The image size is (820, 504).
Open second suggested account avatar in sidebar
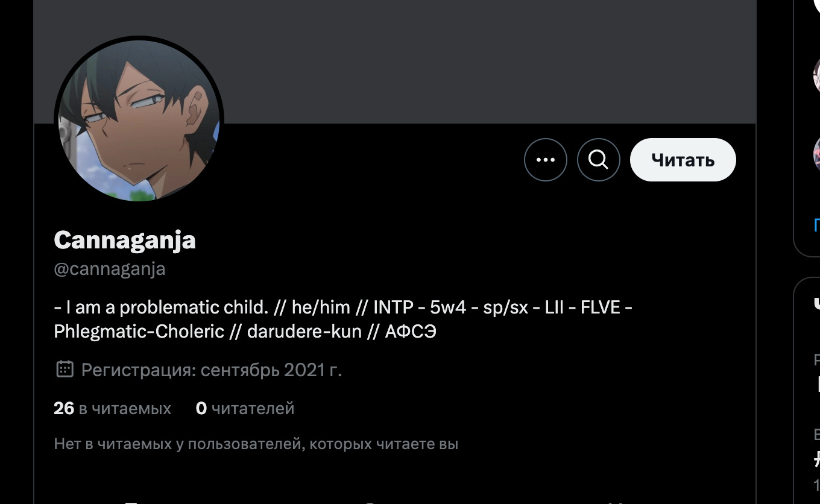816,152
